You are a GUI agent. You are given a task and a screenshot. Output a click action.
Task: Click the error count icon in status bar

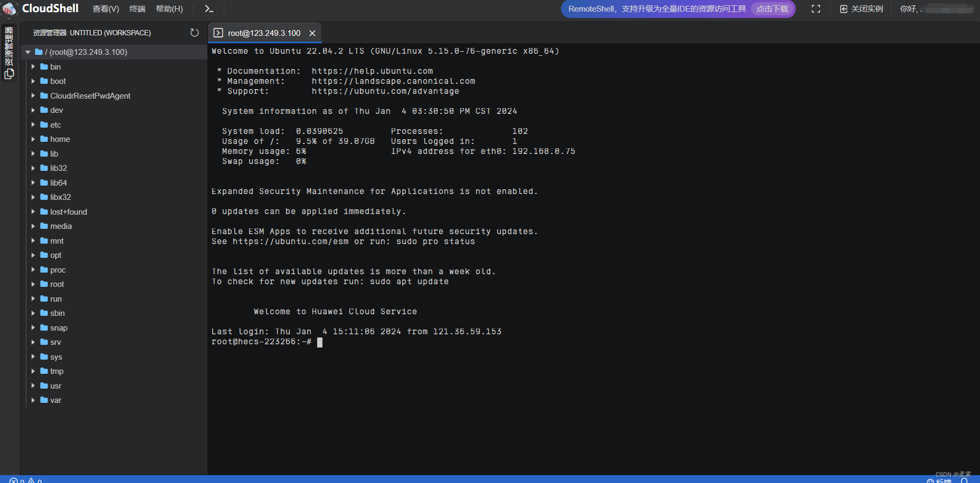tap(13, 480)
